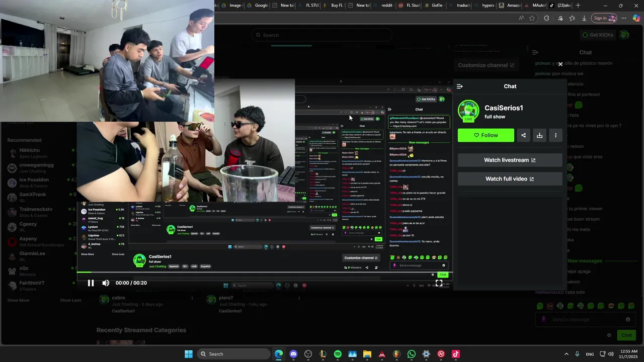644x362 pixels.
Task: Open the 'piero?' clip
Action: [226, 298]
